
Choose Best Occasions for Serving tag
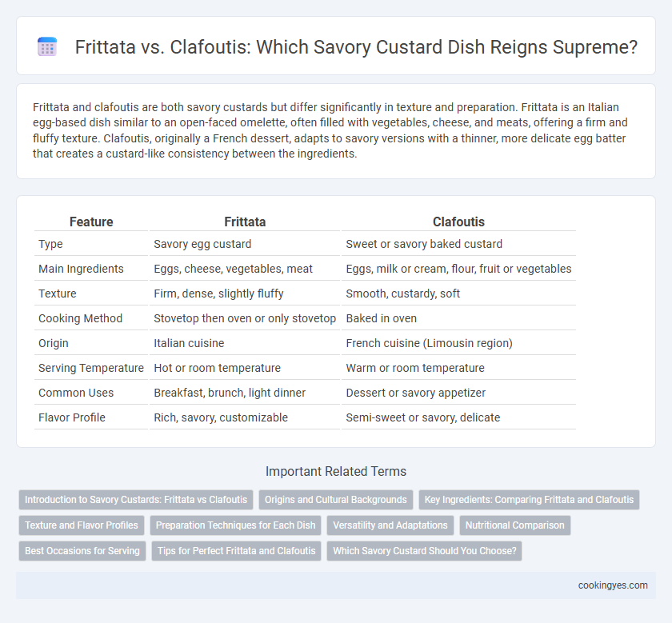pos(82,551)
